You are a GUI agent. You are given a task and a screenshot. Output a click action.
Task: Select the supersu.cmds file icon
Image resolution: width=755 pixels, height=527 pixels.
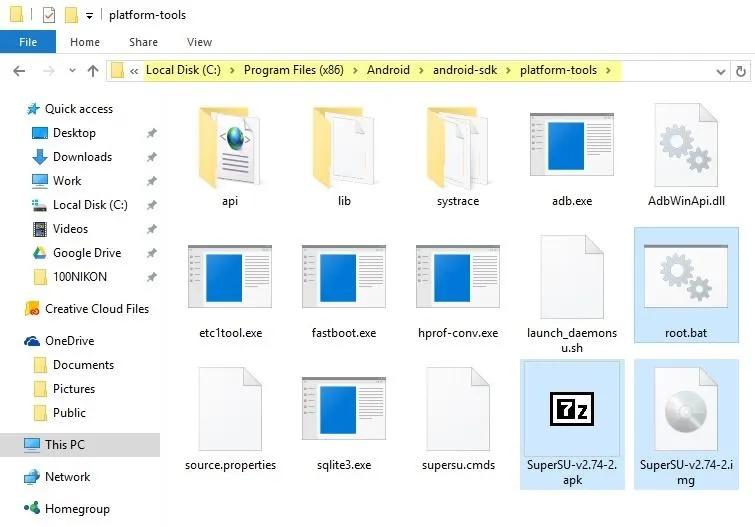click(458, 409)
